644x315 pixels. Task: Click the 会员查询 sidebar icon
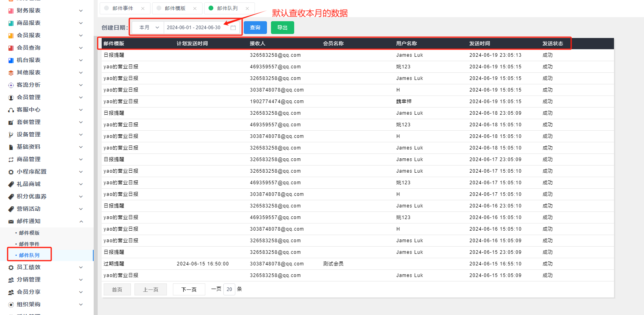pyautogui.click(x=11, y=48)
